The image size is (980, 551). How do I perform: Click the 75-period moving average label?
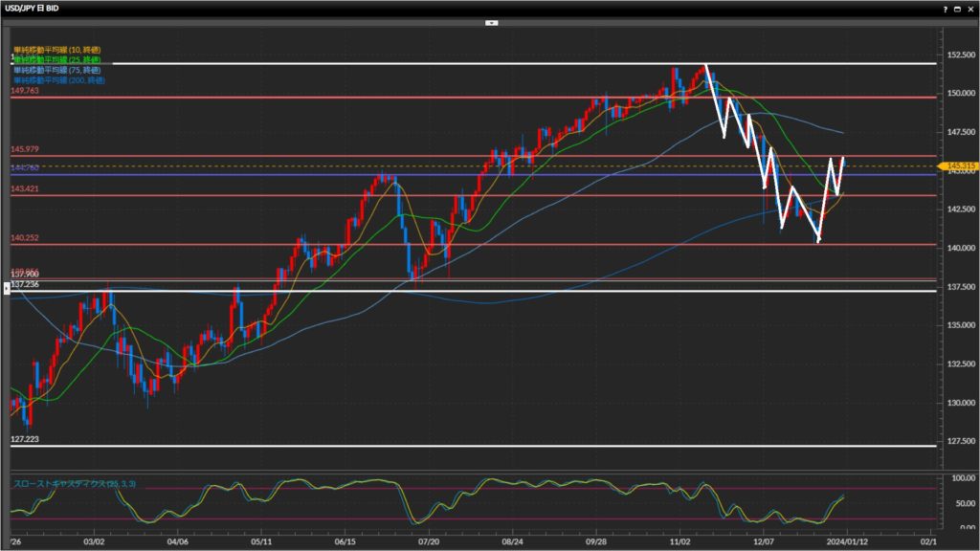[x=56, y=70]
